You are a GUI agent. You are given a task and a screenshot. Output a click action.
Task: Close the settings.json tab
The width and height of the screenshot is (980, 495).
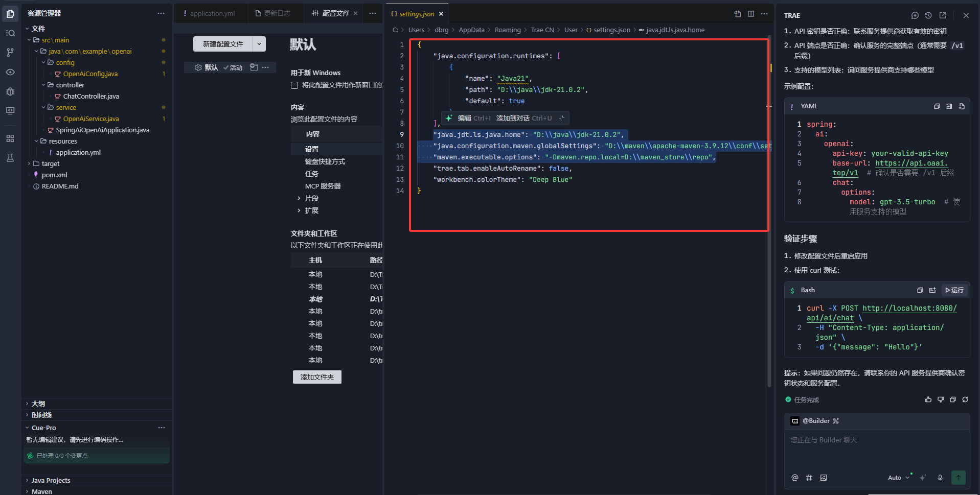[x=441, y=14]
